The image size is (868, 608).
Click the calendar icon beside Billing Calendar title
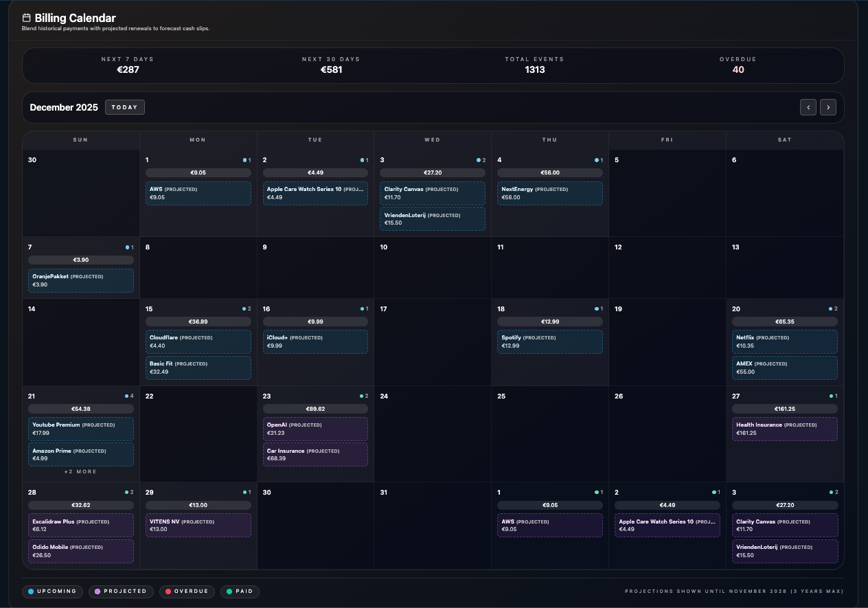[x=27, y=18]
